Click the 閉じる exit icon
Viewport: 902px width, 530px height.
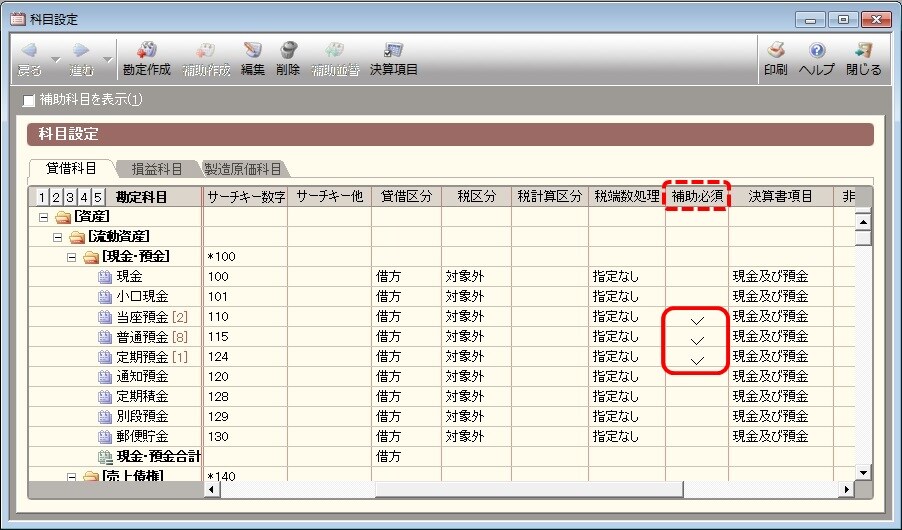(863, 50)
